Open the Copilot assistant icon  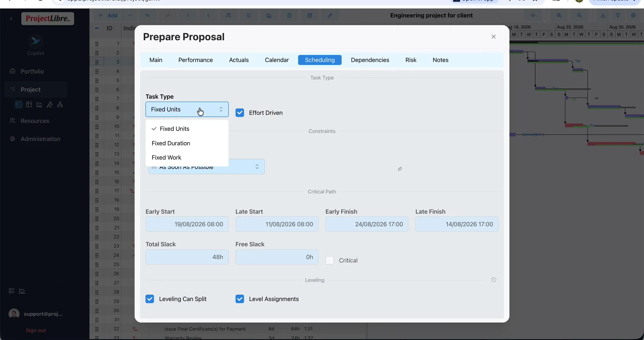(35, 41)
